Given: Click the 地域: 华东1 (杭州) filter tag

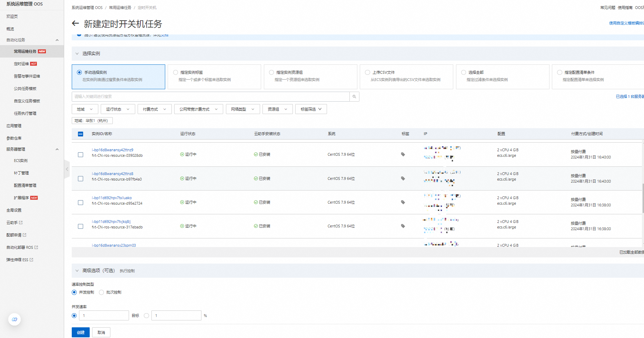Looking at the screenshot, I should tap(92, 121).
